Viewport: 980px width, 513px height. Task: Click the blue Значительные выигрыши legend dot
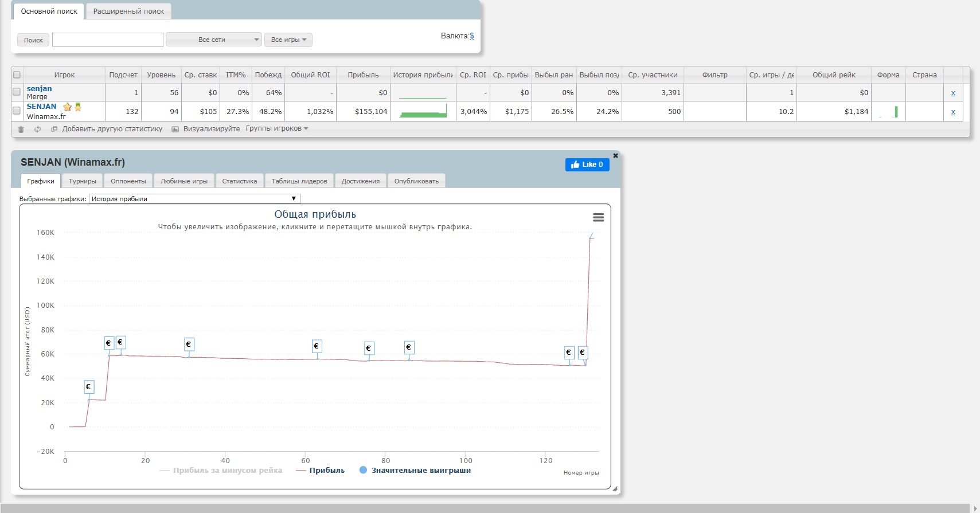point(363,470)
